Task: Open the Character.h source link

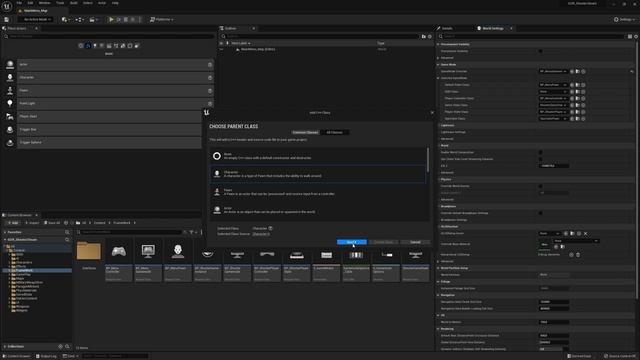Action: [x=261, y=234]
